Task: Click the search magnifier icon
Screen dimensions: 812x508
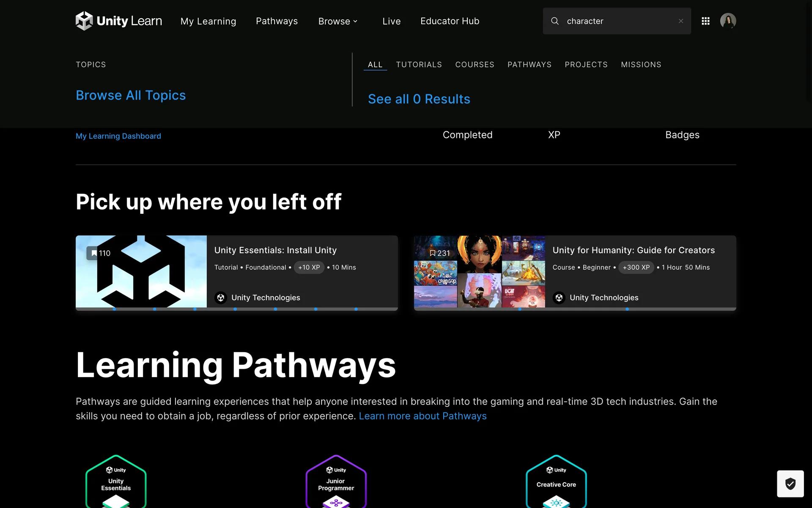Action: point(555,21)
